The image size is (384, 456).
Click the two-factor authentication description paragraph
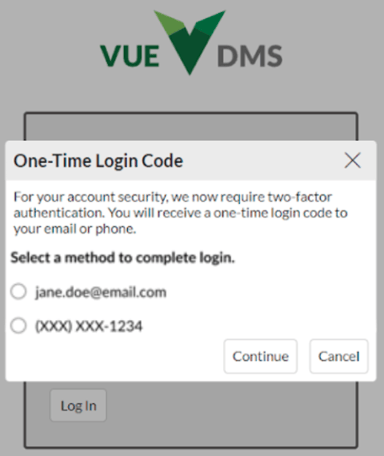tap(180, 213)
